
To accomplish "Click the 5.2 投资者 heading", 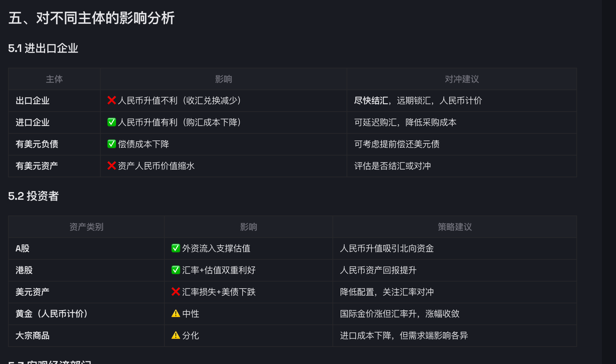I will pos(34,196).
